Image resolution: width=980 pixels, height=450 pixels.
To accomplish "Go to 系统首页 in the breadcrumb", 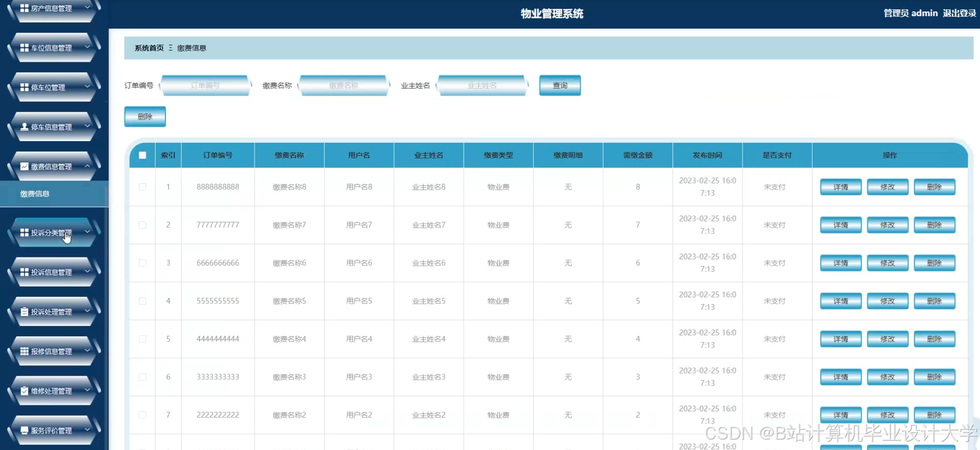I will (149, 48).
